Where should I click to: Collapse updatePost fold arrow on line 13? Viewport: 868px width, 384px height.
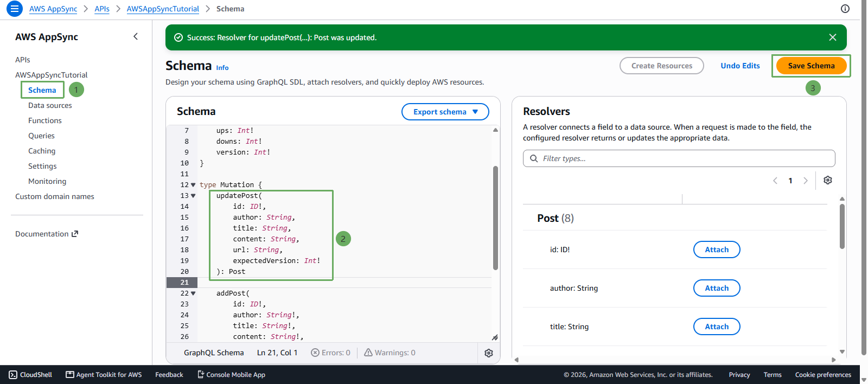[193, 196]
